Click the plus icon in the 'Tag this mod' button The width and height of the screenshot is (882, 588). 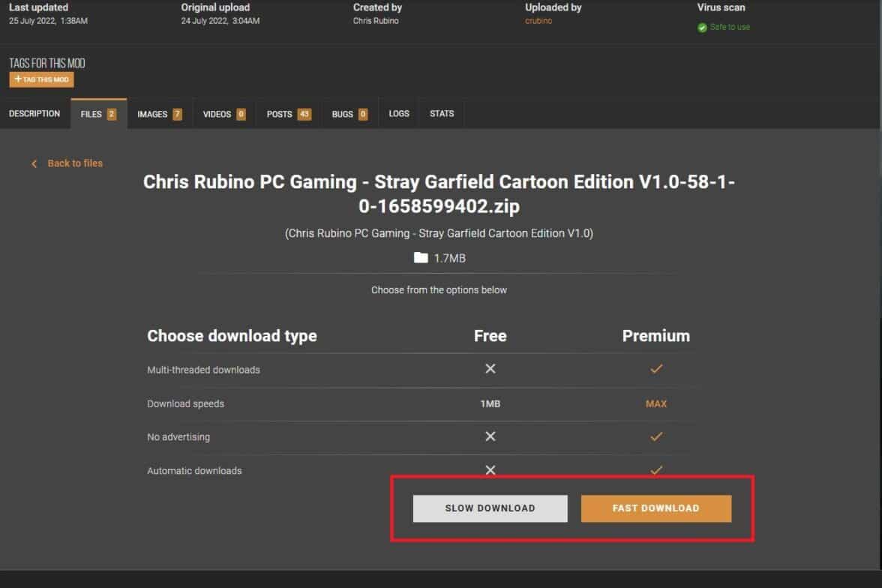(18, 79)
